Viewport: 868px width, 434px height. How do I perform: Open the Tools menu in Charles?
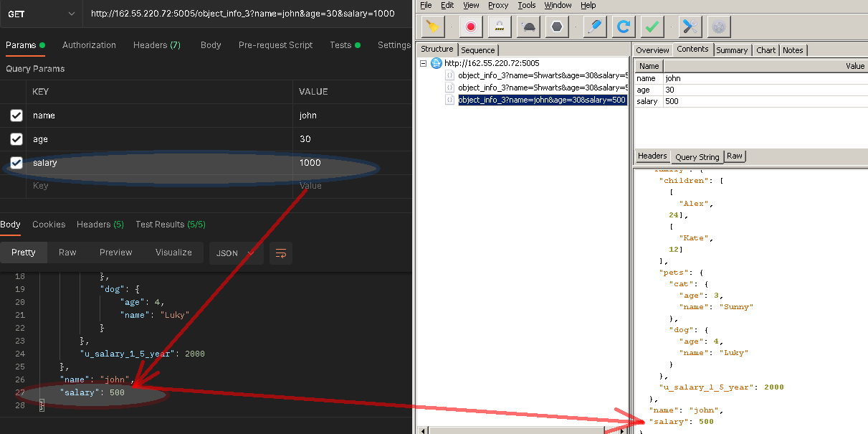click(527, 5)
